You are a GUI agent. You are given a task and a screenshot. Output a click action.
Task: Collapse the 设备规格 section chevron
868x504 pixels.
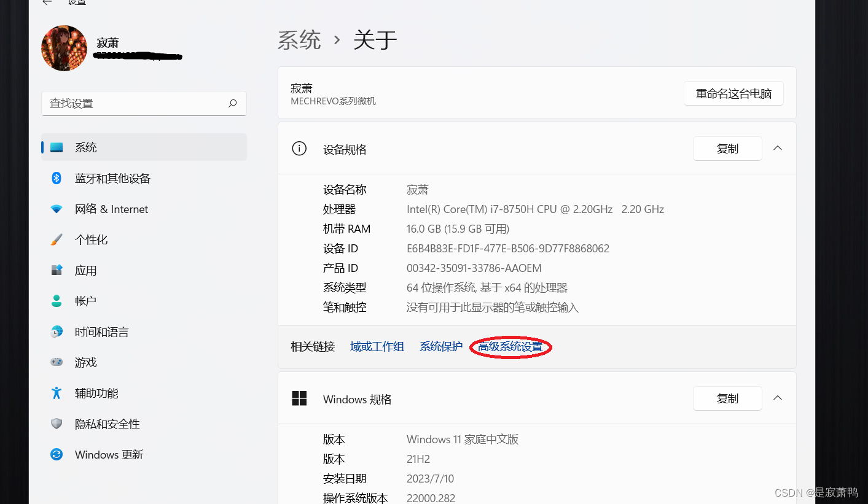click(778, 149)
